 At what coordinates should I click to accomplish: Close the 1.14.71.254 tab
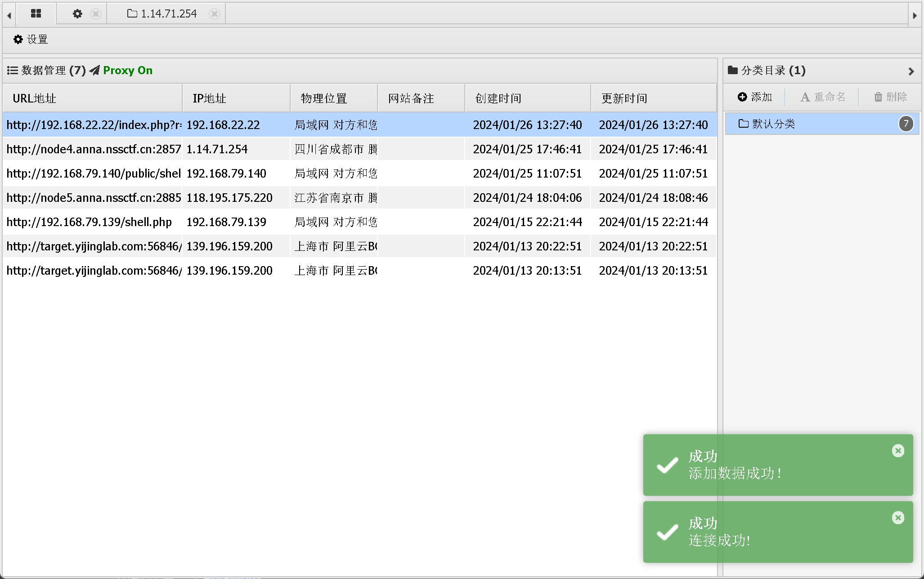pos(215,14)
